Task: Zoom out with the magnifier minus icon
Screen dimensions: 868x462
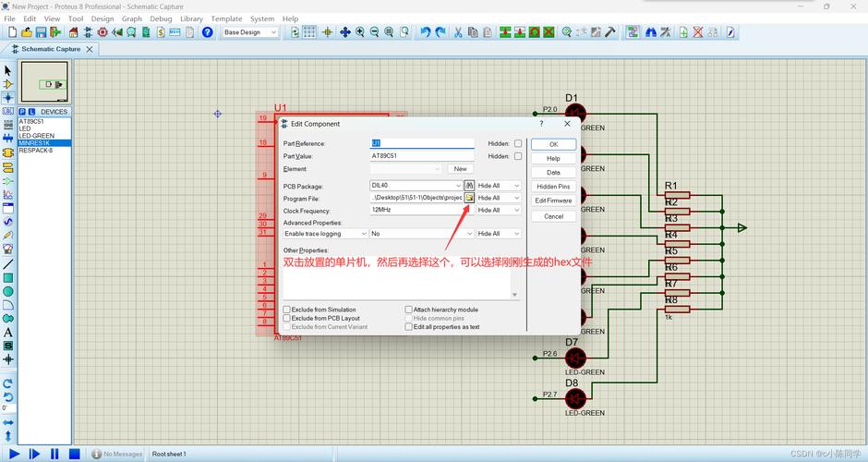Action: coord(374,32)
